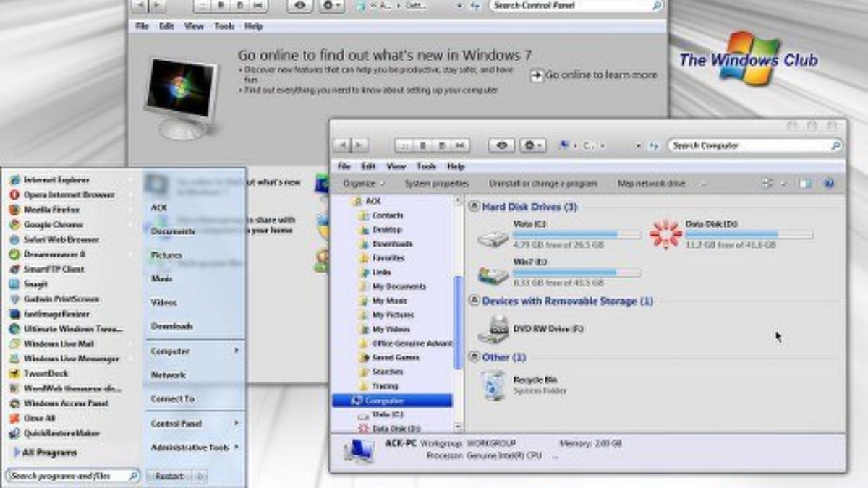Toggle the preview pane icon in Computer window
Screen dimensions: 868x488
click(804, 184)
